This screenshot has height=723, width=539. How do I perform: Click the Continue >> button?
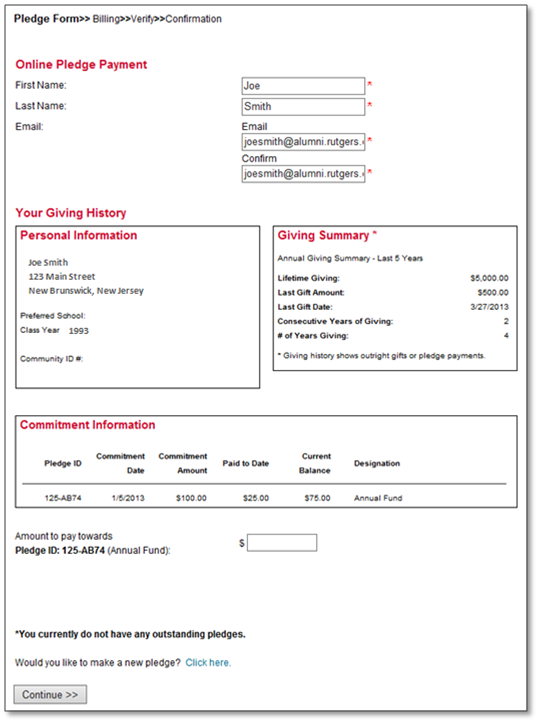click(50, 694)
